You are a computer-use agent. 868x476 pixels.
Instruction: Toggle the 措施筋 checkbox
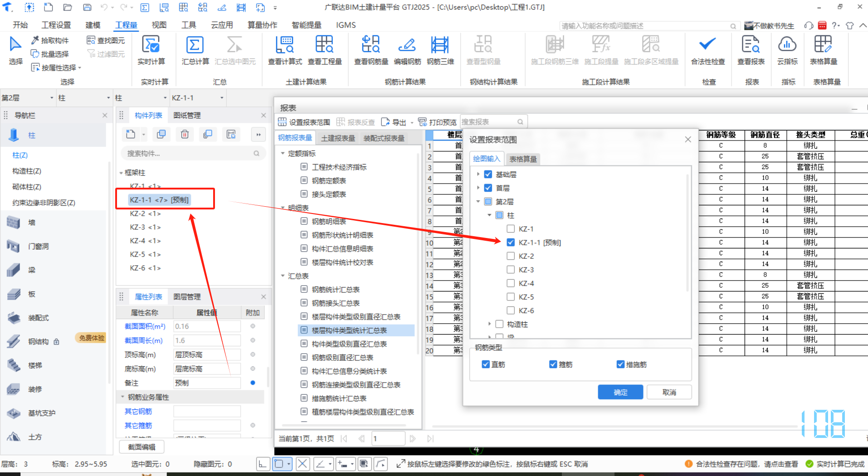(x=620, y=364)
